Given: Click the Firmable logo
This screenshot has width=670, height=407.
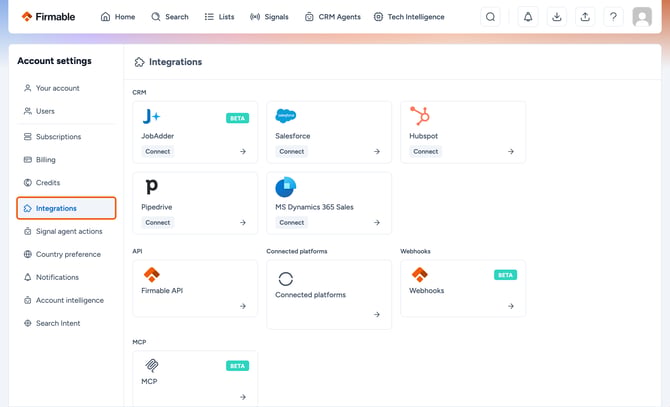Looking at the screenshot, I should [48, 17].
